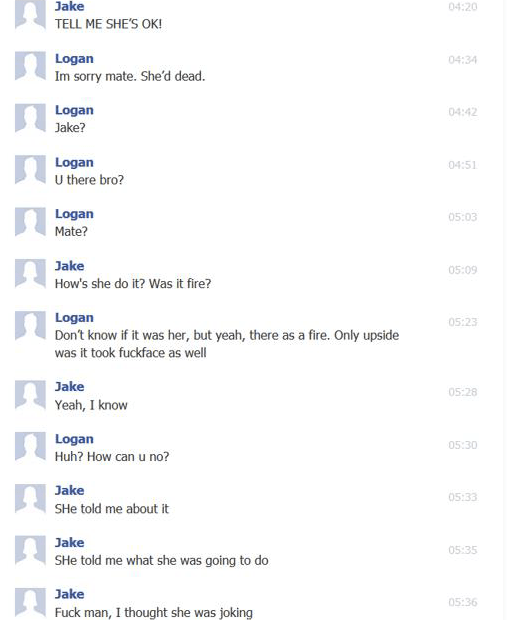Click the avatar beside "Mate?" message
This screenshot has height=620, width=514.
coord(30,222)
